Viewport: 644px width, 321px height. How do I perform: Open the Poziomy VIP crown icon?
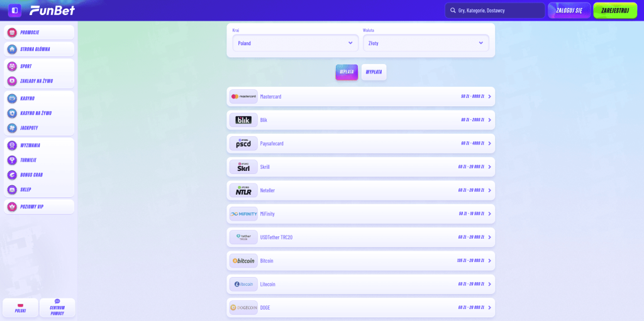12,207
